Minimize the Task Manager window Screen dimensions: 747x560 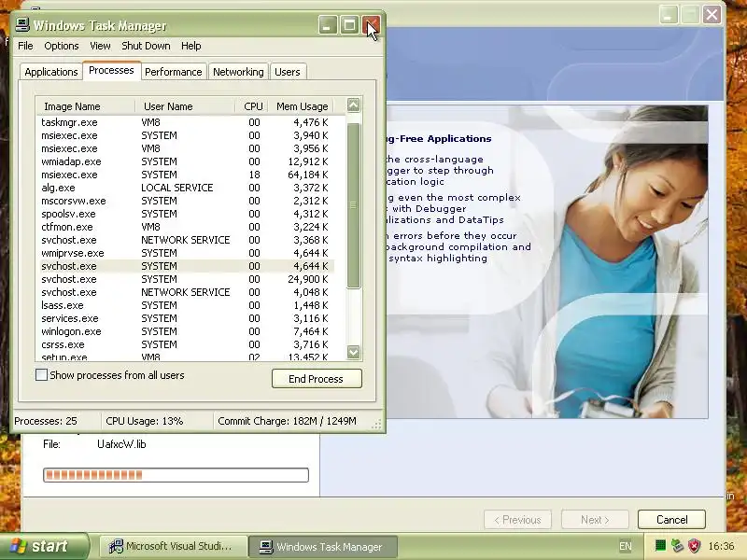pos(328,25)
